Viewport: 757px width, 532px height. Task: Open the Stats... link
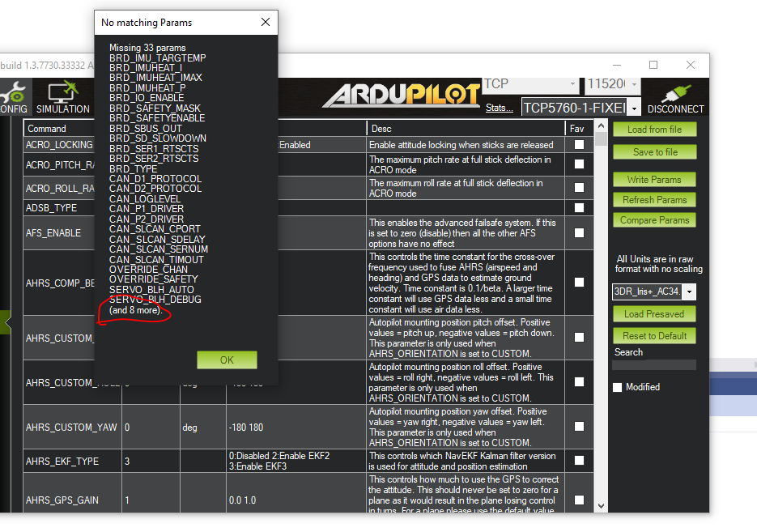tap(500, 108)
